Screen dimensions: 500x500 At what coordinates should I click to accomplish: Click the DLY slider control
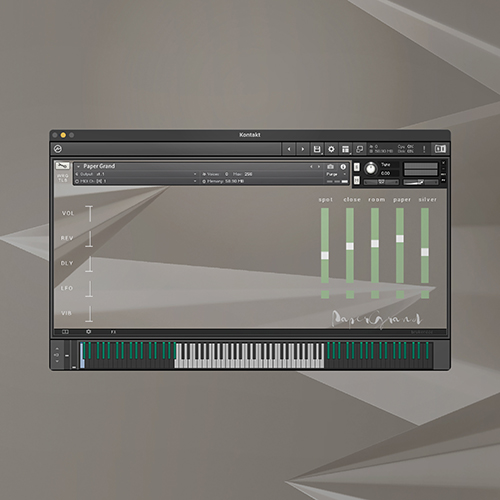point(89,264)
